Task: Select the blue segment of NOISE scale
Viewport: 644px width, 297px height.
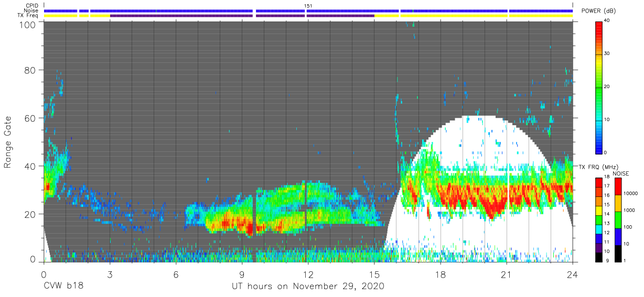Action: coord(618,236)
